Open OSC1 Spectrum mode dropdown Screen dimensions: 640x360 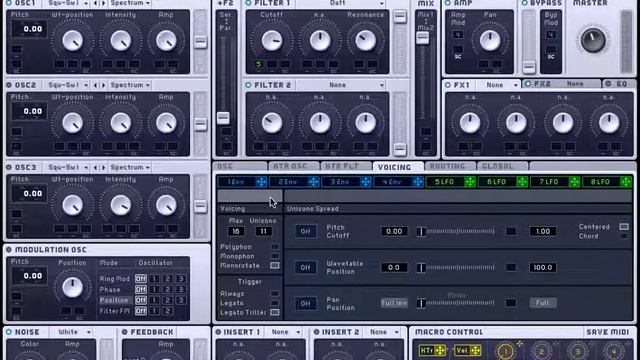[x=130, y=3]
